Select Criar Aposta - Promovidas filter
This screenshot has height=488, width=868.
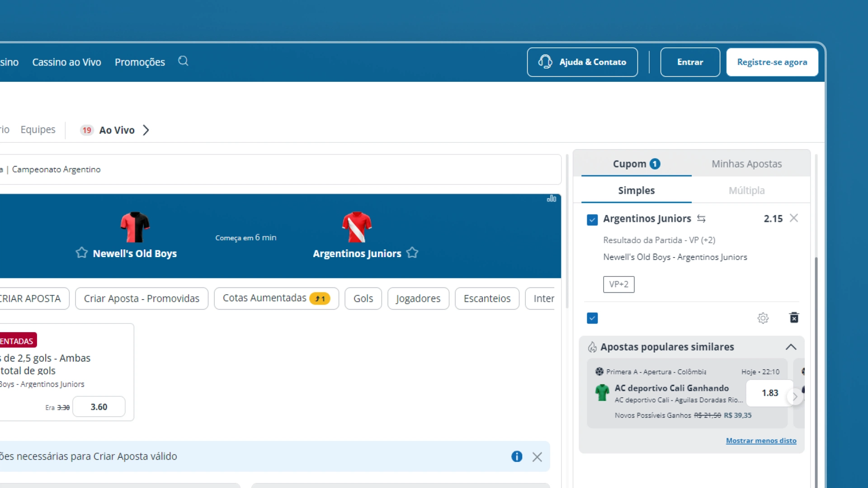pos(142,299)
